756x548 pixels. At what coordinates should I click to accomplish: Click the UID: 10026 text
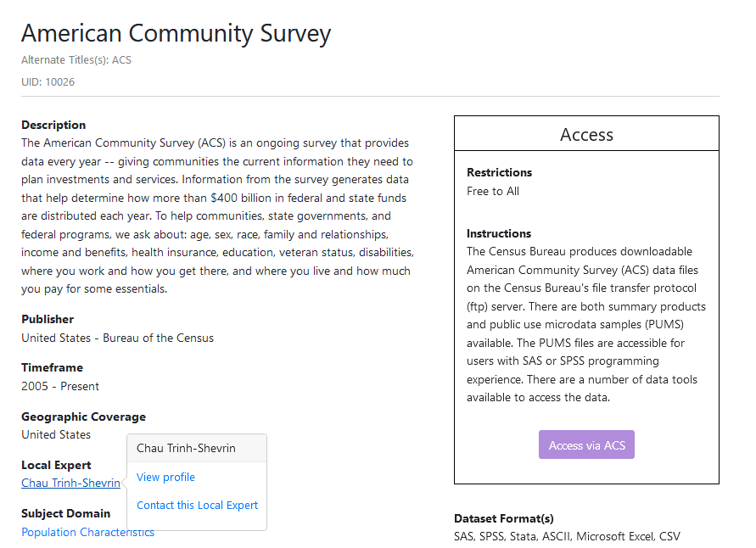(48, 82)
